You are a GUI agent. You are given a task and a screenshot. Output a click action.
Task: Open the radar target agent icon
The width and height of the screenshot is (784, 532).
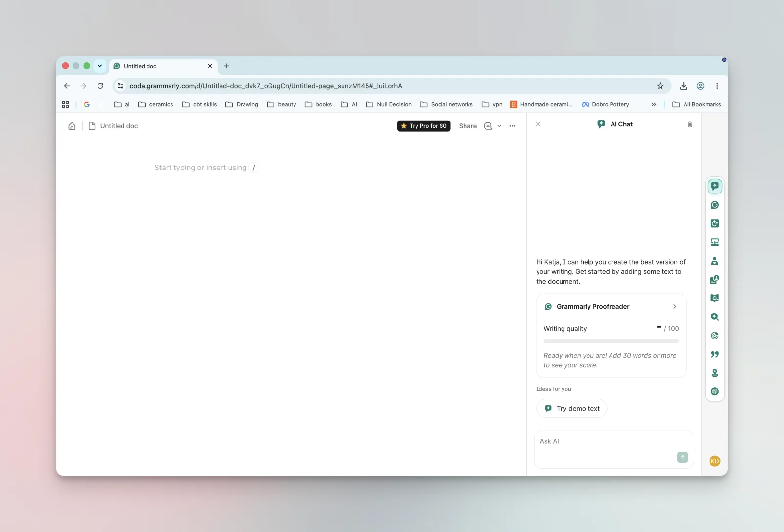pyautogui.click(x=715, y=336)
